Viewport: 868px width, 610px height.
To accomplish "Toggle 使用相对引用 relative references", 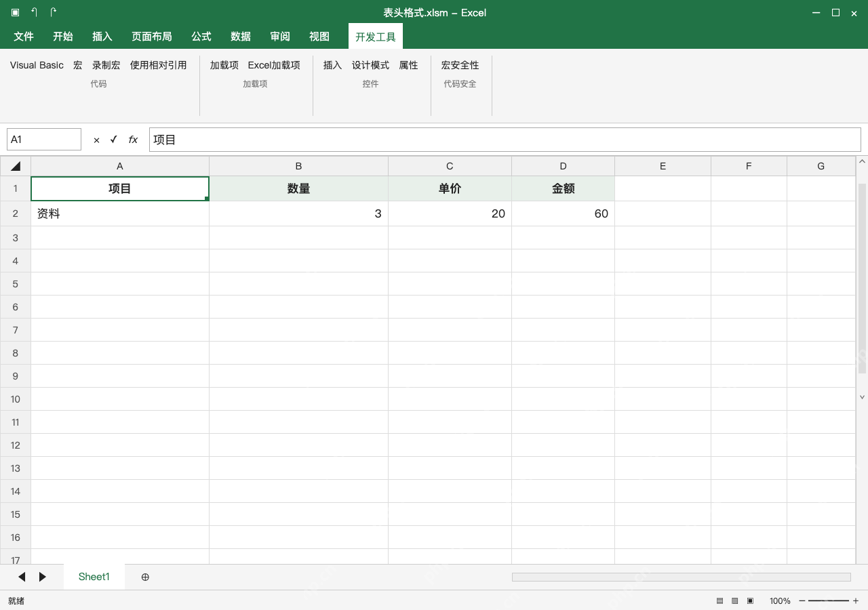I will pyautogui.click(x=158, y=65).
